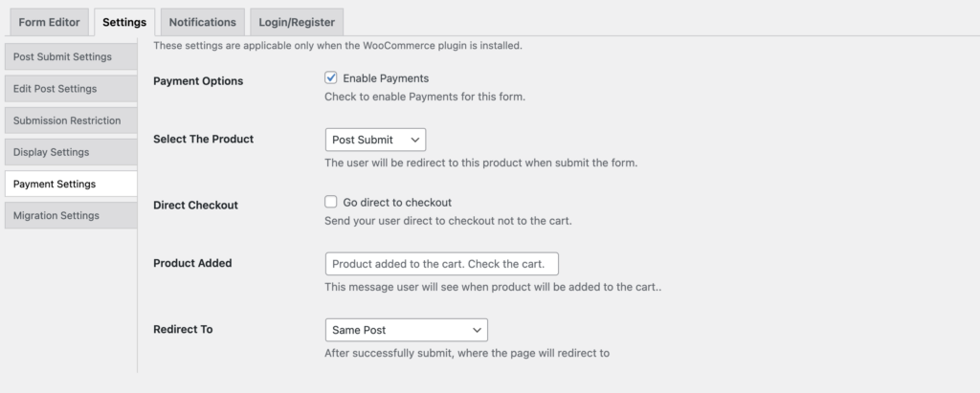Open Post Submit Settings section
The height and width of the screenshot is (393, 980).
tap(63, 56)
